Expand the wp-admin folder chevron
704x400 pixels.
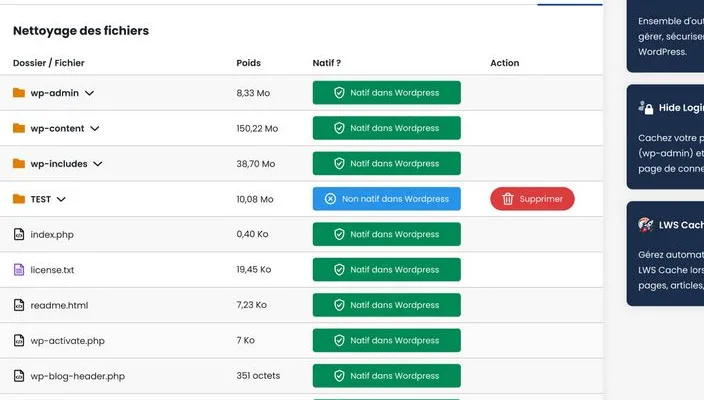89,93
